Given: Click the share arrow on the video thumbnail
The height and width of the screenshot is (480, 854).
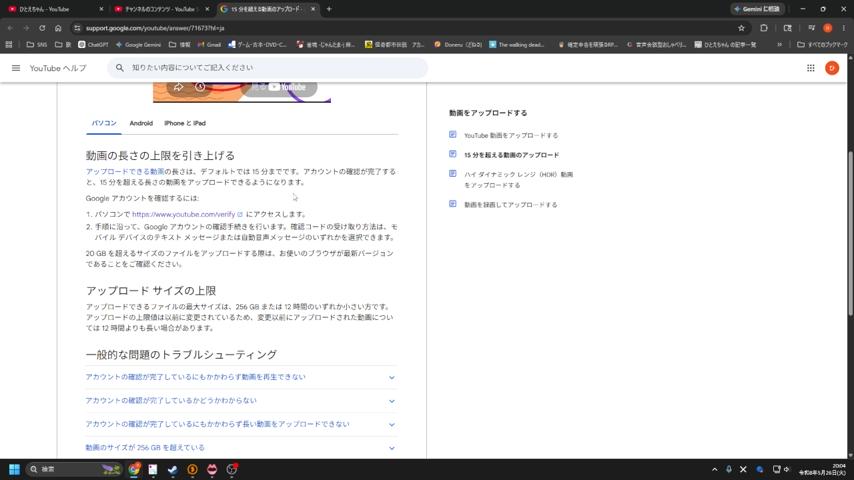Looking at the screenshot, I should [179, 87].
